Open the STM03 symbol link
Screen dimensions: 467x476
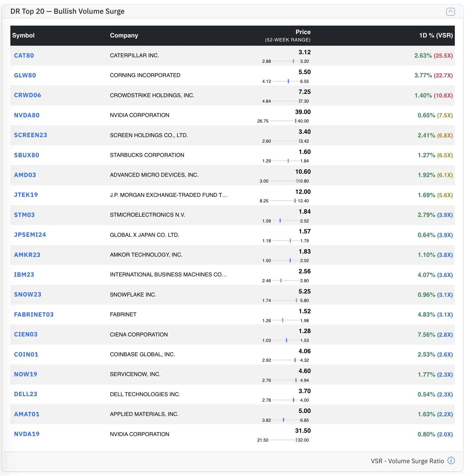(x=24, y=215)
